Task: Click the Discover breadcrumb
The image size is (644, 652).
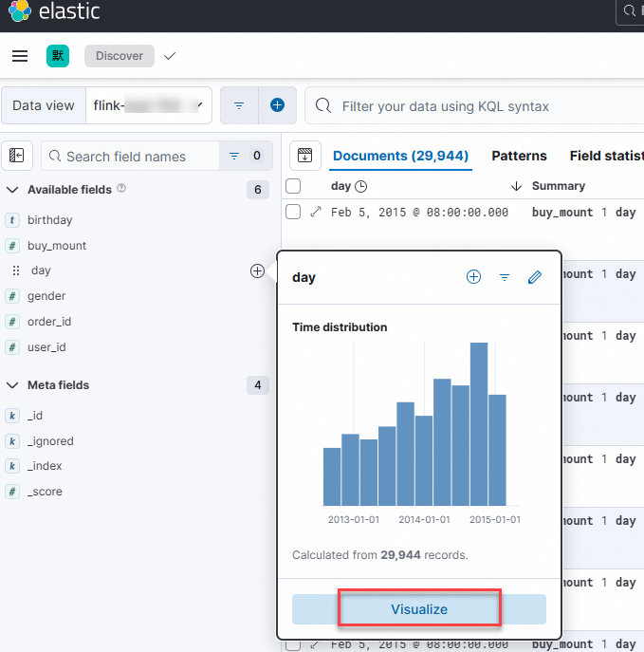Action: point(120,56)
